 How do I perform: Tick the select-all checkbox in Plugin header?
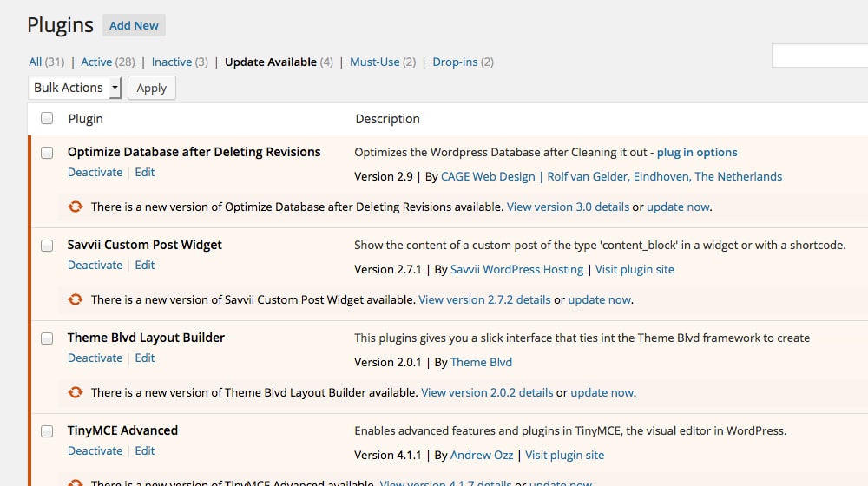47,118
